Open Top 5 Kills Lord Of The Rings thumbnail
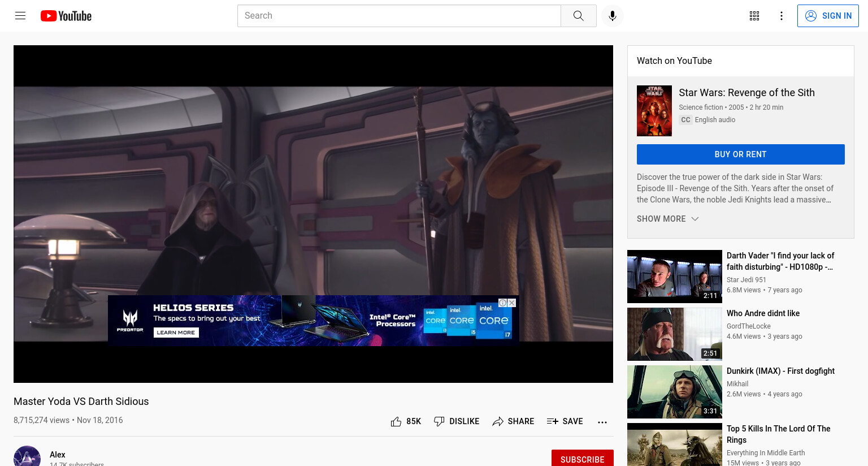Image resolution: width=868 pixels, height=466 pixels. pos(675,445)
